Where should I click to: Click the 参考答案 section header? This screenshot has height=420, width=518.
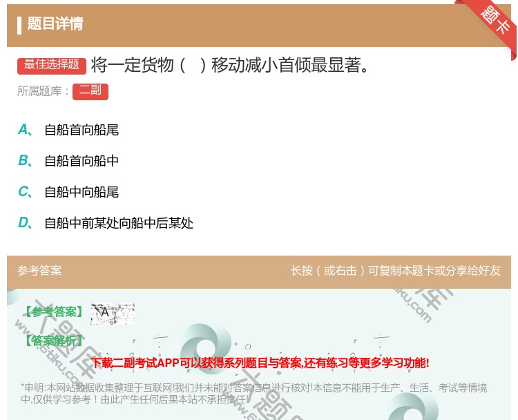(39, 271)
